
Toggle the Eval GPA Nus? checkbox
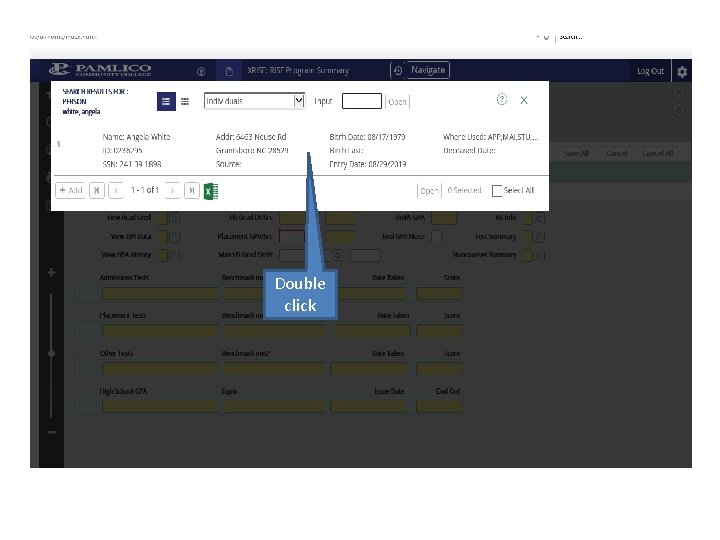point(436,236)
